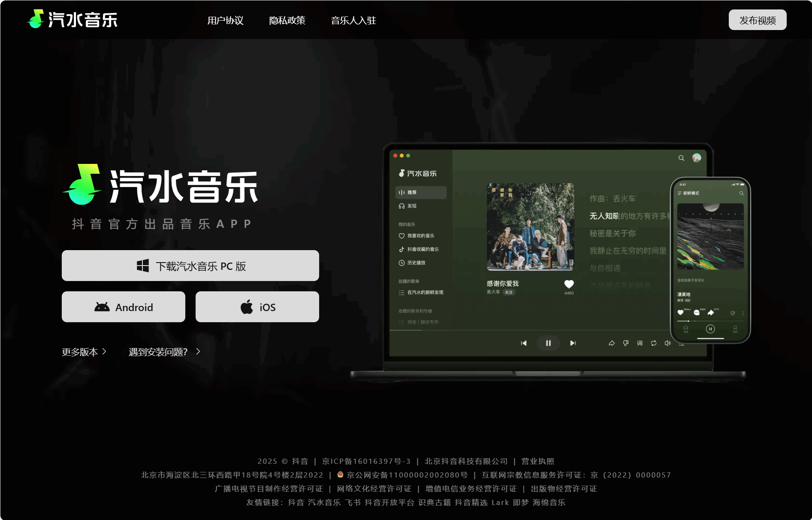Open the 用户协议 menu item
Image resolution: width=812 pixels, height=520 pixels.
click(225, 21)
